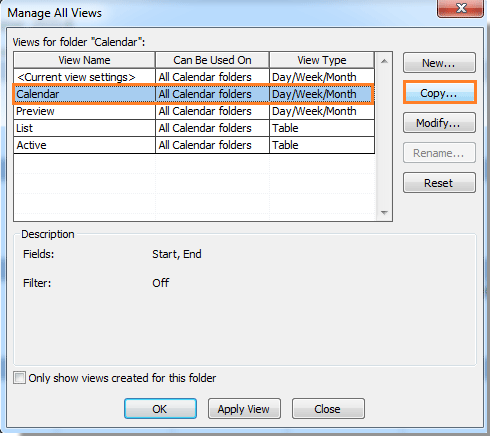Screen dimensions: 490x436
Task: Sort by the View Name column header
Action: coord(84,60)
